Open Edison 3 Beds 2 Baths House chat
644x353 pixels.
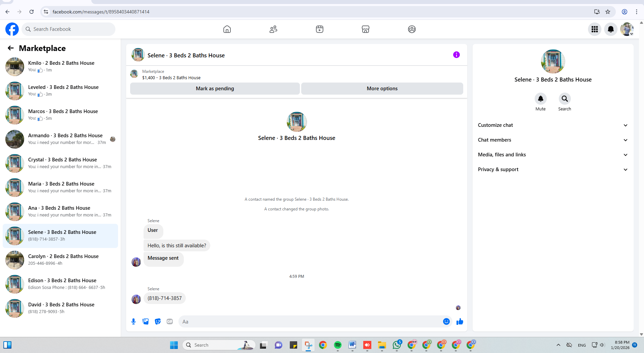[x=60, y=284]
